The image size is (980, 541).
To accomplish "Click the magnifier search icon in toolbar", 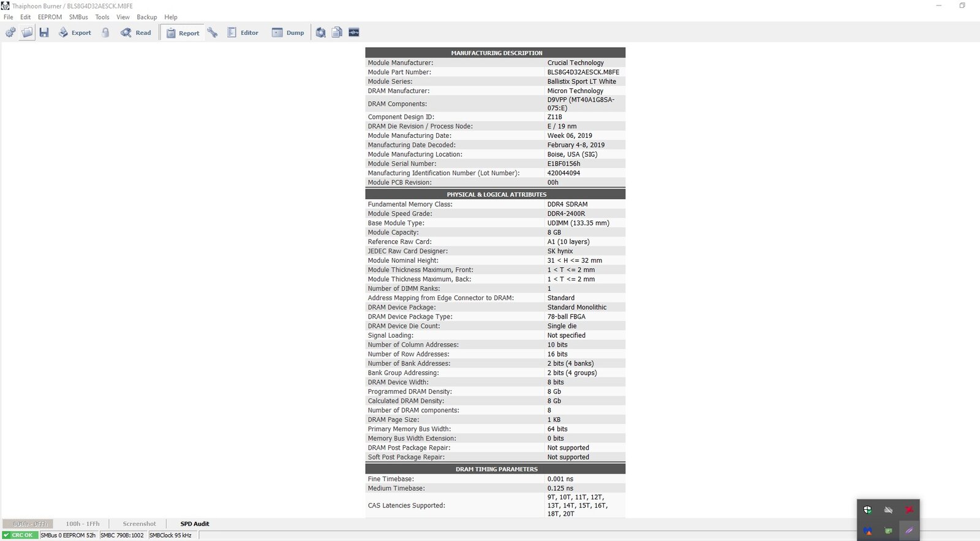I will click(x=320, y=32).
